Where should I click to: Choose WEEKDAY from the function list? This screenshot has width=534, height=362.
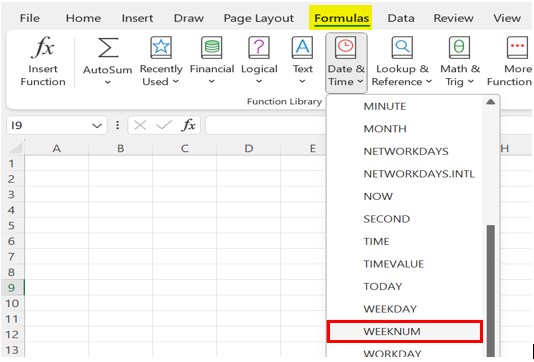(x=405, y=309)
